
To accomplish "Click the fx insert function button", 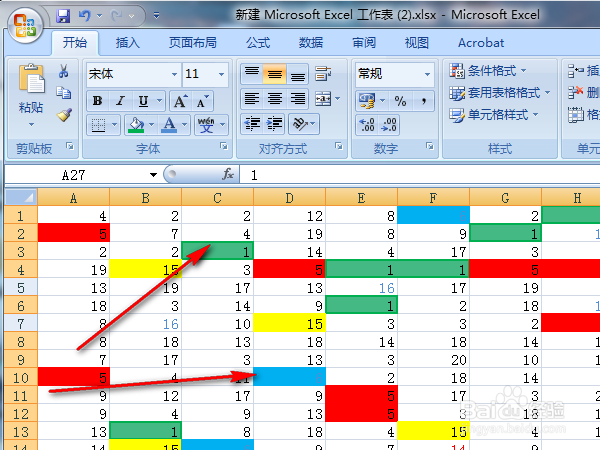I will tap(228, 174).
